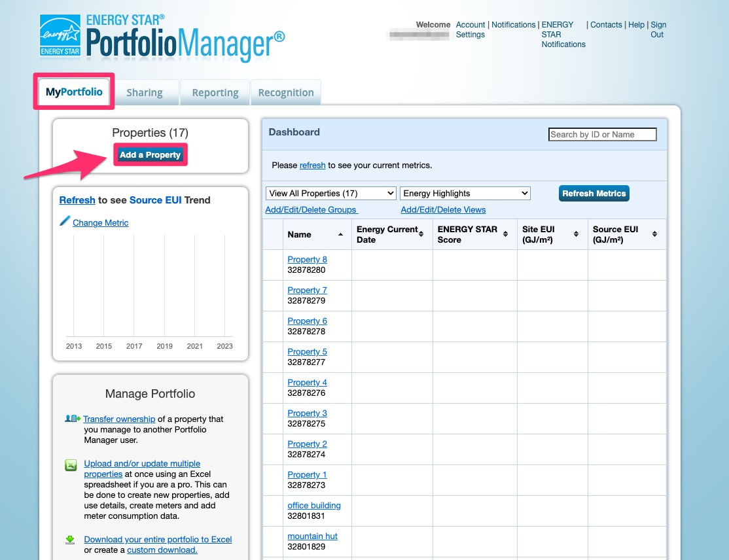
Task: Sort by Source EUI column arrows
Action: click(x=654, y=234)
